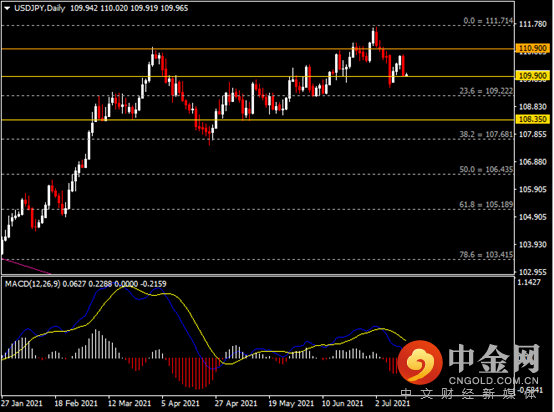This screenshot has height=412, width=554.
Task: Click the CNGOLD orange swirl logo icon
Action: (420, 362)
